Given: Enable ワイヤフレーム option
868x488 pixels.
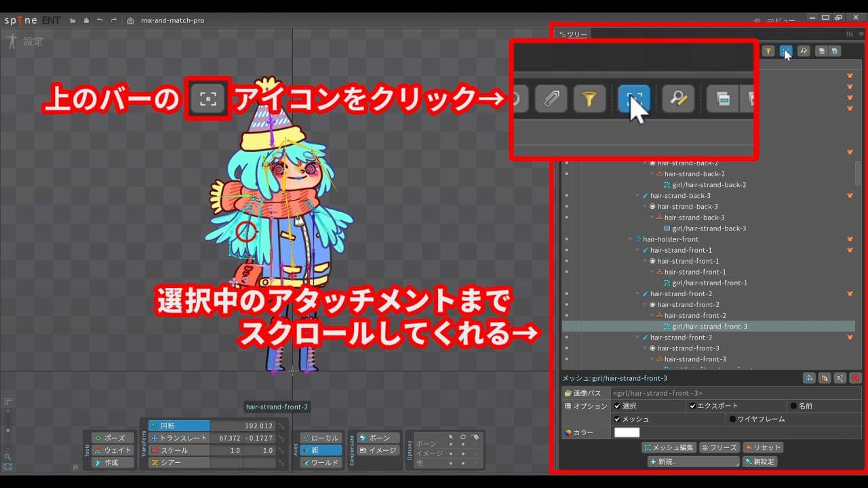Looking at the screenshot, I should point(732,420).
